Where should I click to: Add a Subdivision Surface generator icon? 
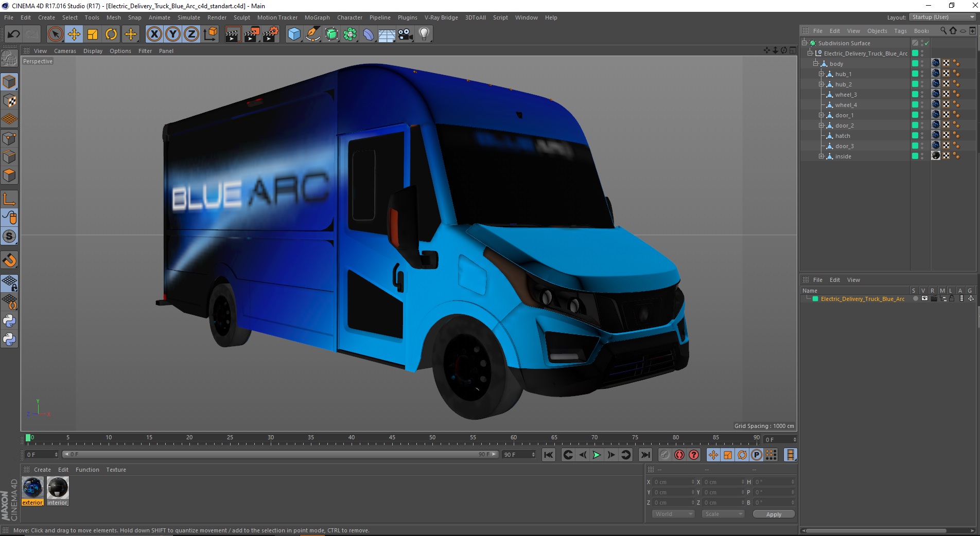[x=331, y=34]
